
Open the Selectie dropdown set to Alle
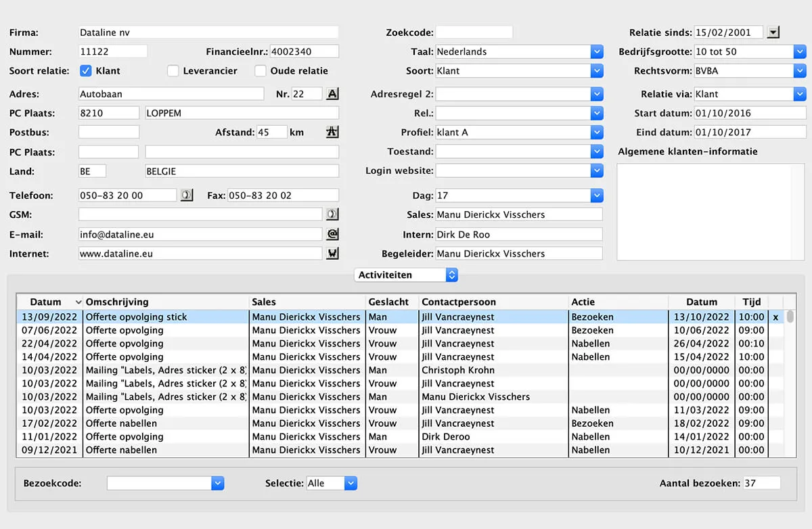click(350, 483)
